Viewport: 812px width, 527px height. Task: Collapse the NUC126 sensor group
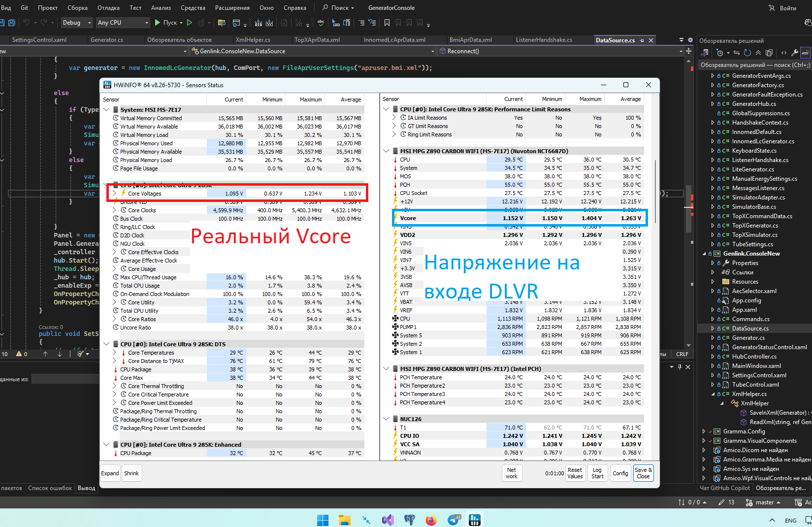pyautogui.click(x=387, y=419)
